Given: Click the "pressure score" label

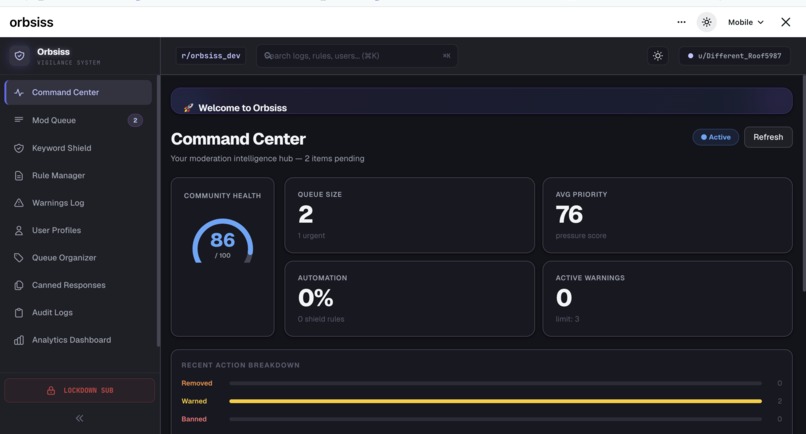Looking at the screenshot, I should 581,236.
